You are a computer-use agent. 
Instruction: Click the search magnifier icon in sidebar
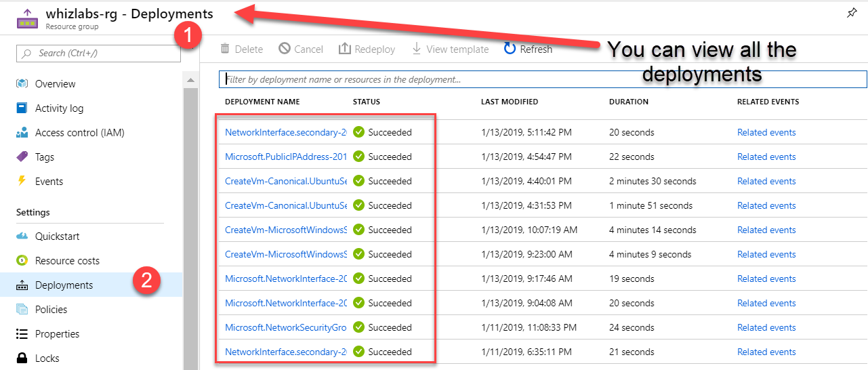[27, 53]
